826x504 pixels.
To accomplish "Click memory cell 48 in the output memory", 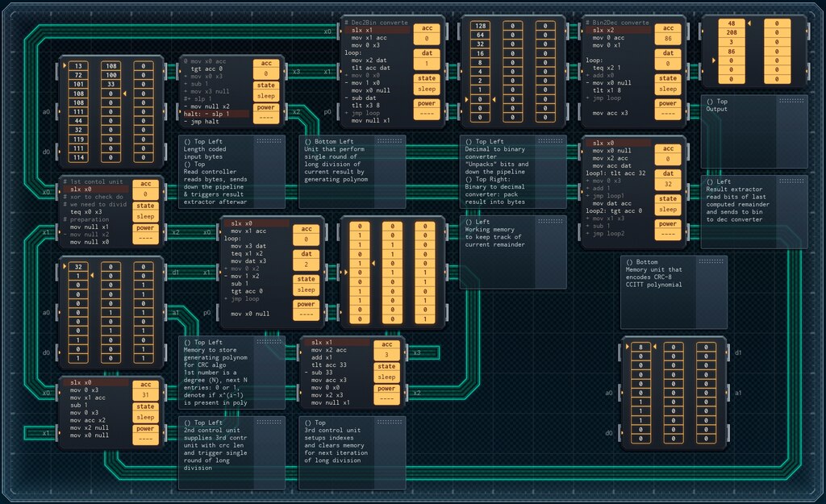I will pyautogui.click(x=732, y=23).
